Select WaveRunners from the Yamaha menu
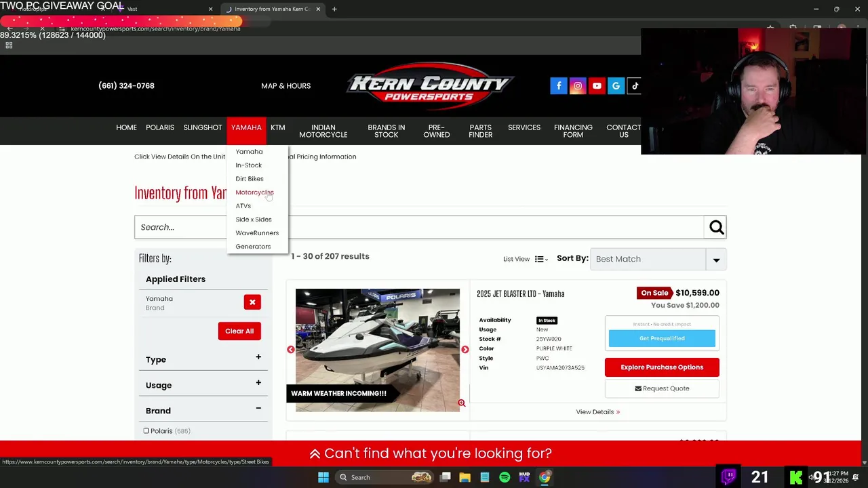 pyautogui.click(x=257, y=233)
